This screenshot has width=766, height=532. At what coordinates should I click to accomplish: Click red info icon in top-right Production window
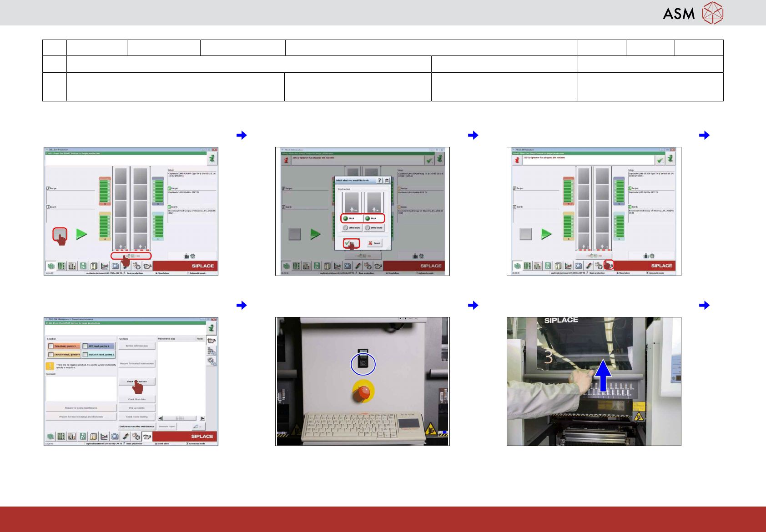(x=517, y=160)
